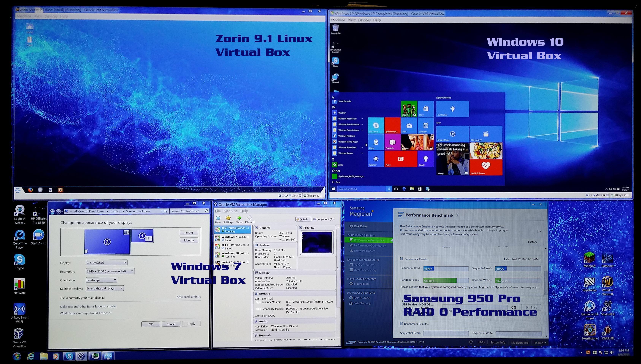This screenshot has height=364, width=641.
Task: View benchmark History in Samsung Magician
Action: [x=533, y=242]
